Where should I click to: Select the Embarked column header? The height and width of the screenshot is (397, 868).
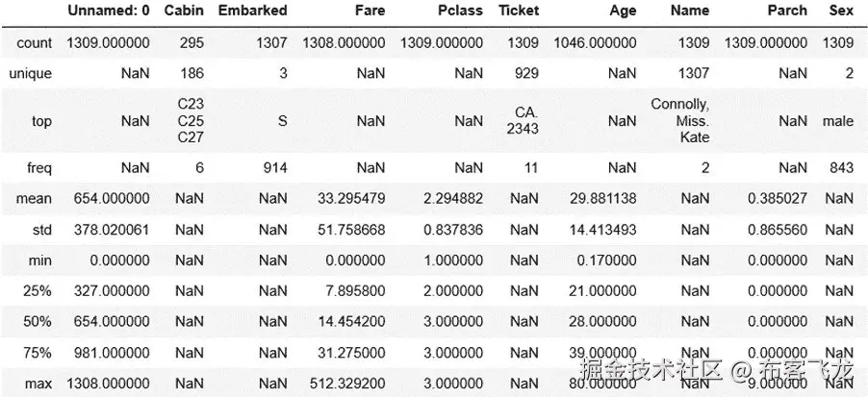click(x=252, y=11)
